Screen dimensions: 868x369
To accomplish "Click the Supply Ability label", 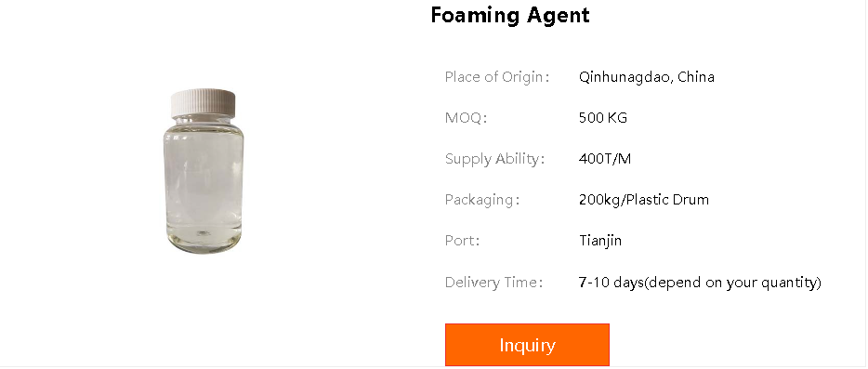I will click(495, 159).
